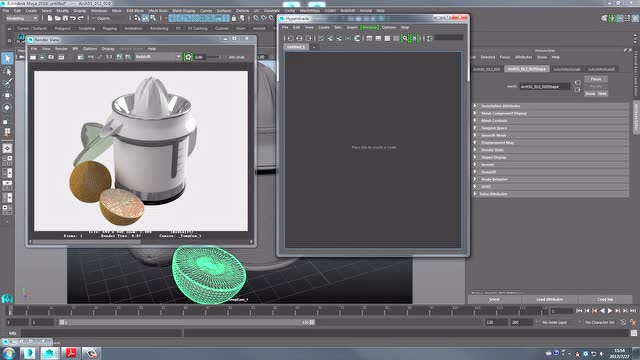Click the Select button at Attribute Editor bottom
640x360 pixels.
point(494,300)
